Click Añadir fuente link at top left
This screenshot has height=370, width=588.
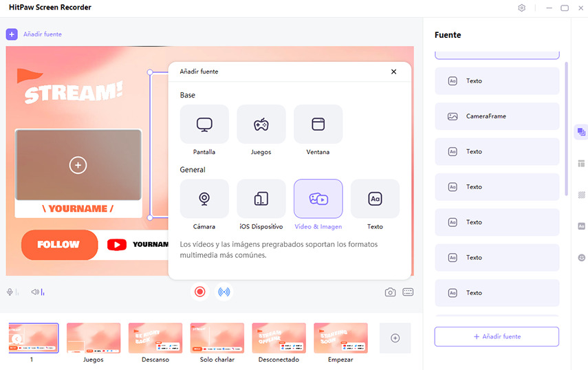tap(43, 34)
